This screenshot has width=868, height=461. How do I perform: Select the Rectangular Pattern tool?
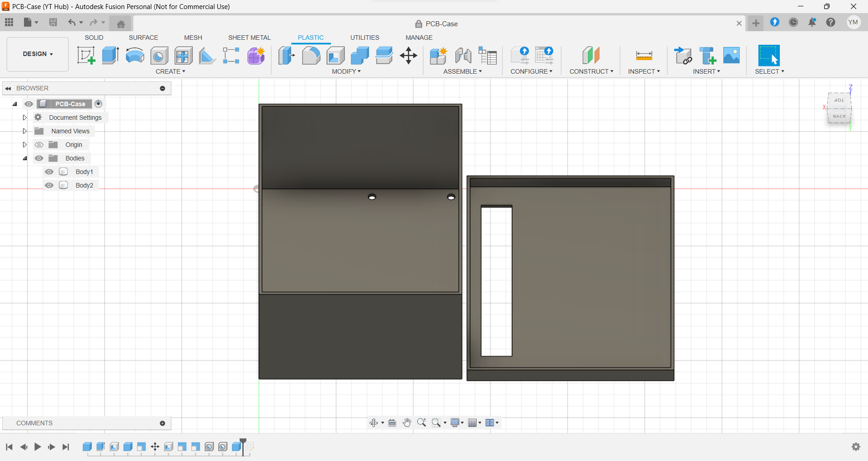point(231,56)
